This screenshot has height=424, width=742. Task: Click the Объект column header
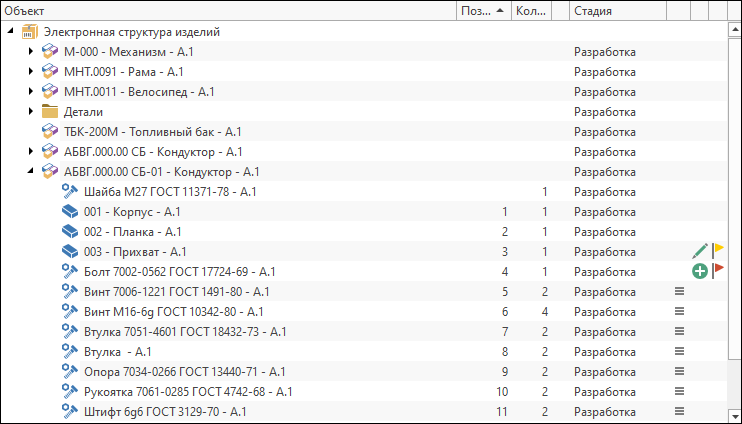pyautogui.click(x=229, y=11)
